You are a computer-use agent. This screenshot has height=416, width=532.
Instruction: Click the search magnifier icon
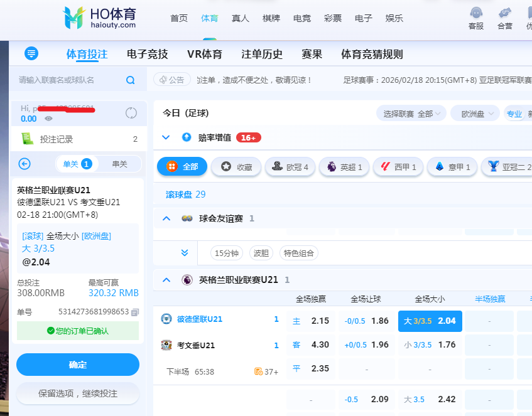(x=131, y=80)
